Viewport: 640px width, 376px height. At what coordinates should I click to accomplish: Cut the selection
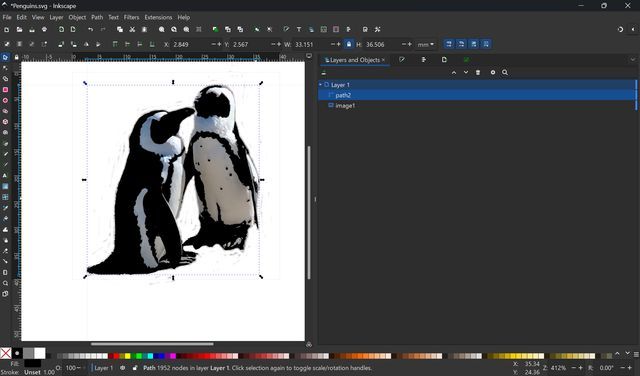[132, 29]
